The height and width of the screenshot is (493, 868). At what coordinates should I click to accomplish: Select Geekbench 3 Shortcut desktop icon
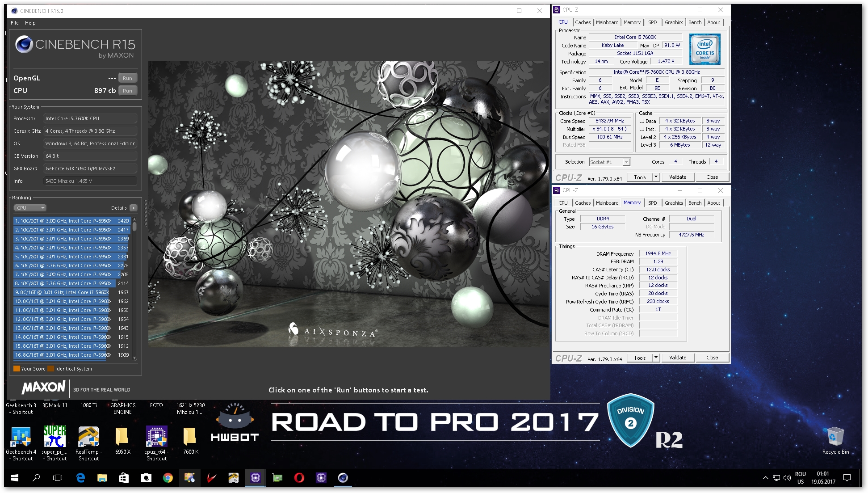pyautogui.click(x=21, y=409)
